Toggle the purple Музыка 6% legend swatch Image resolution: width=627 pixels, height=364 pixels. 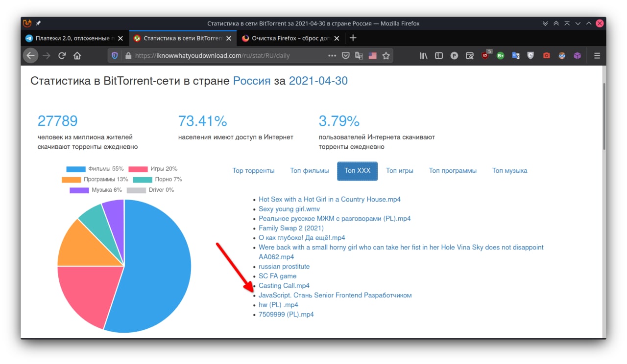pos(79,190)
